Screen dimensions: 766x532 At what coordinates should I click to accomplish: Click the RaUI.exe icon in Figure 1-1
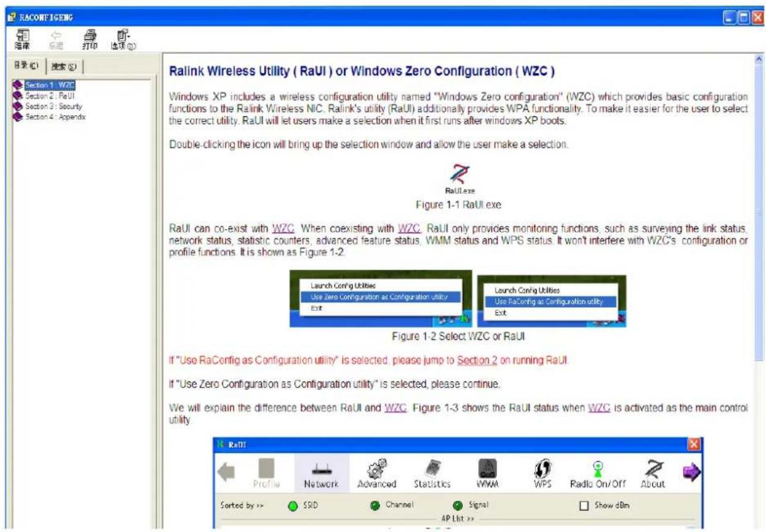point(459,174)
